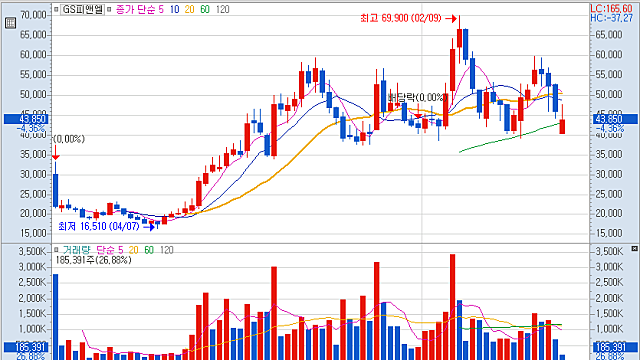Click small square marker before GS피앤엘 label
This screenshot has width=640, height=360.
(56, 9)
